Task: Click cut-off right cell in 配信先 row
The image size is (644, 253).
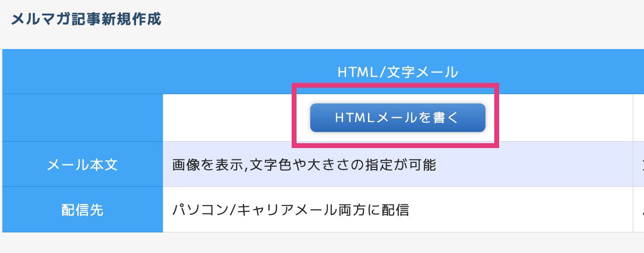Action: [639, 209]
